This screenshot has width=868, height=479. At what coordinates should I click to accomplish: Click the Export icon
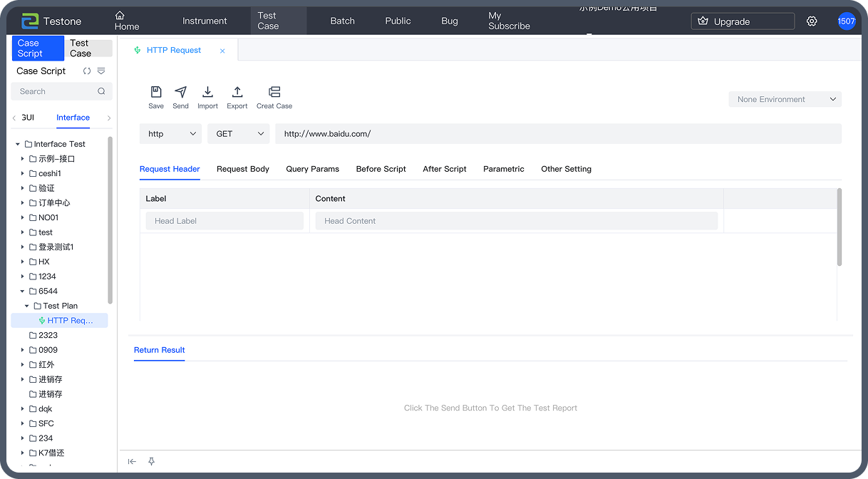pos(237,93)
